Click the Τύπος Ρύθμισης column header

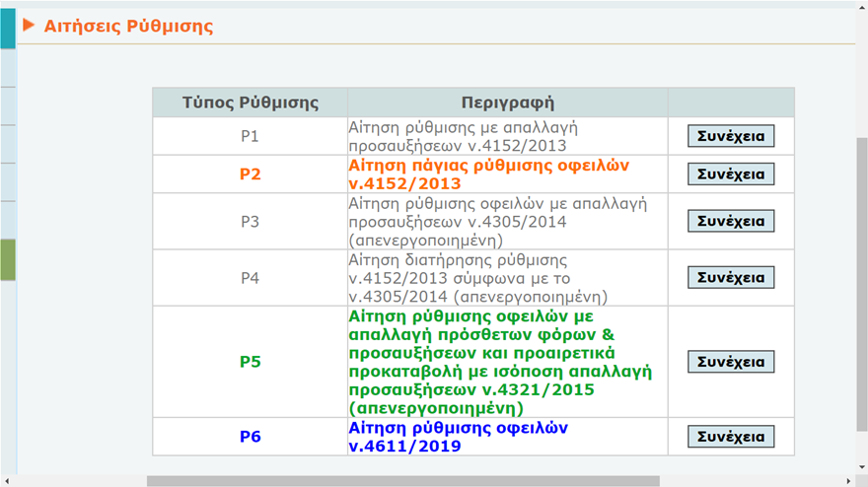click(251, 103)
